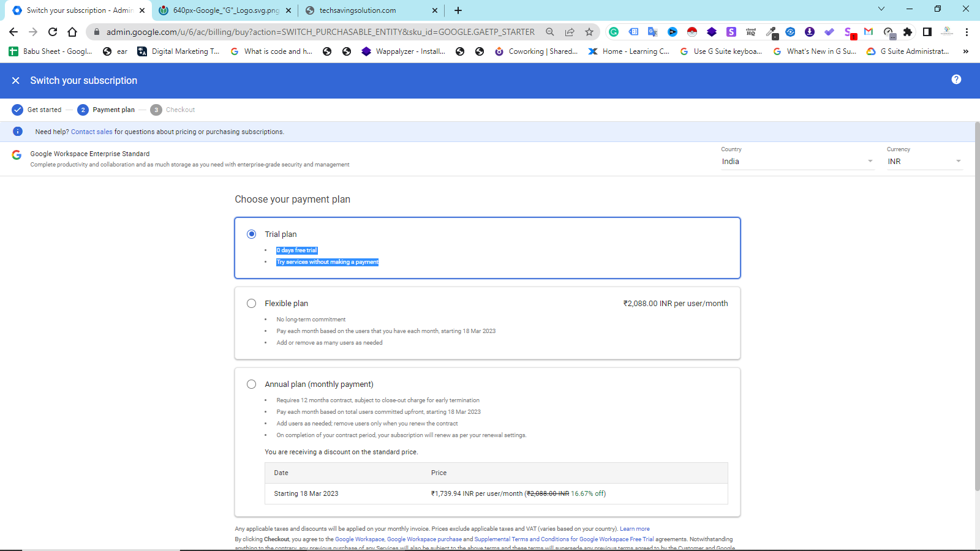The height and width of the screenshot is (551, 980).
Task: Click the site lock icon in address bar
Action: (96, 32)
